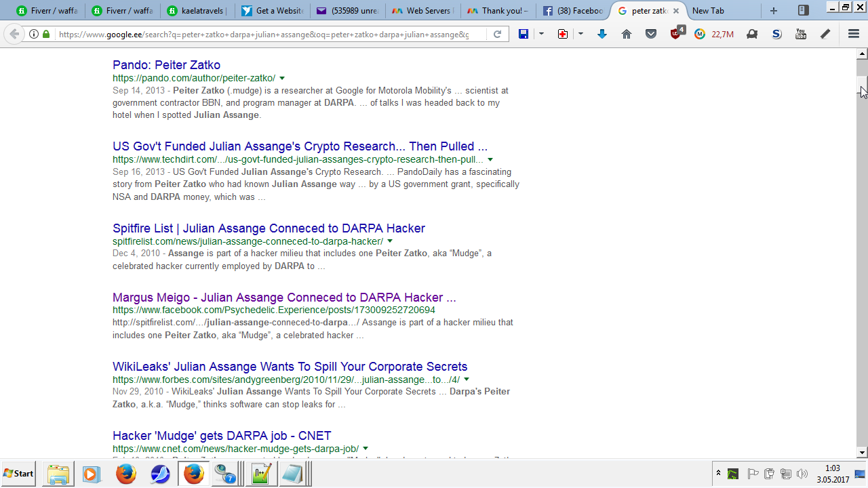The width and height of the screenshot is (868, 488).
Task: Switch to the Get a Website tab
Action: click(271, 11)
